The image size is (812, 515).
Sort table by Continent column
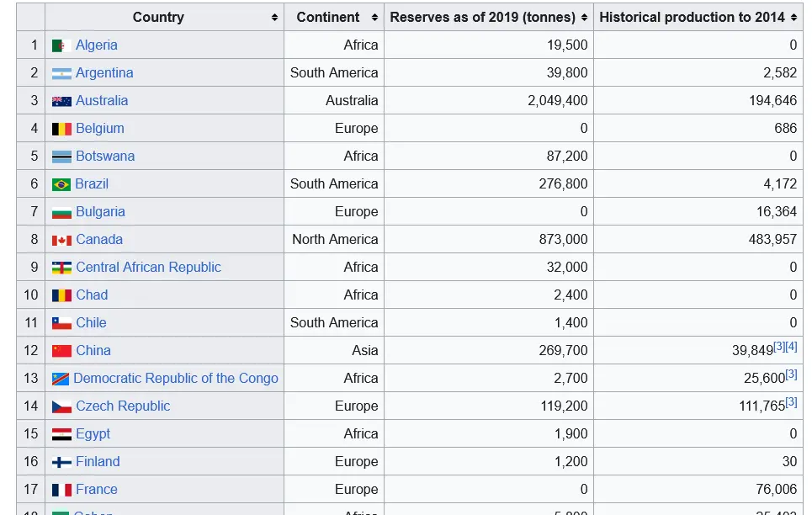374,18
